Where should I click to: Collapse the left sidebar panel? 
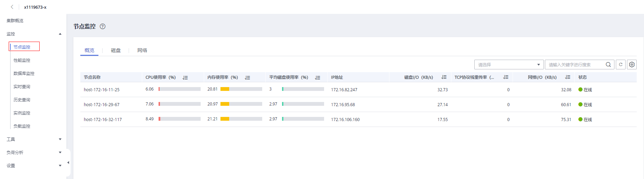pos(68,162)
